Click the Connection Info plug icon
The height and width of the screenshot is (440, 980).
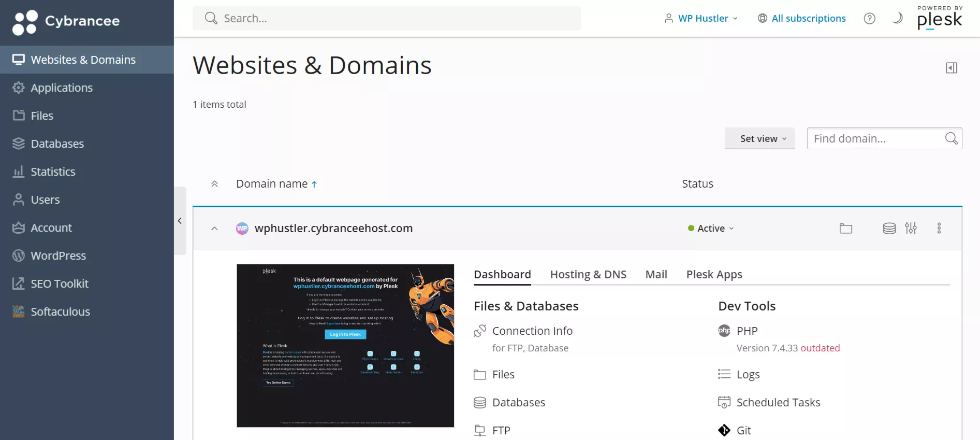tap(480, 331)
